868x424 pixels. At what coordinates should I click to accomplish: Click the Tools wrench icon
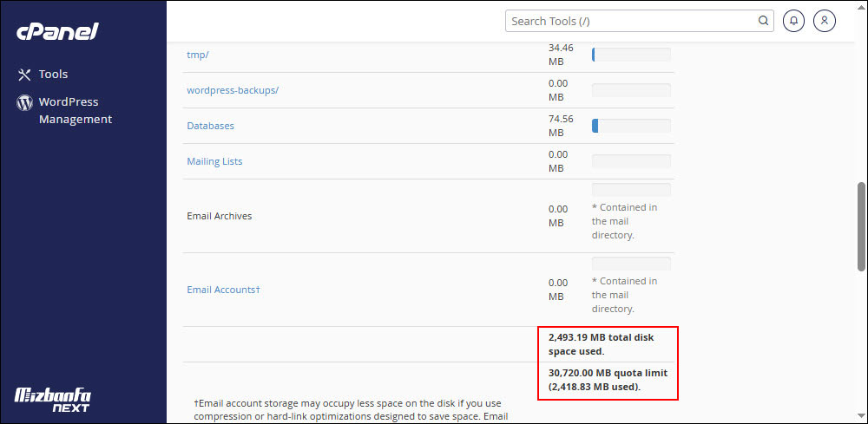pyautogui.click(x=24, y=75)
